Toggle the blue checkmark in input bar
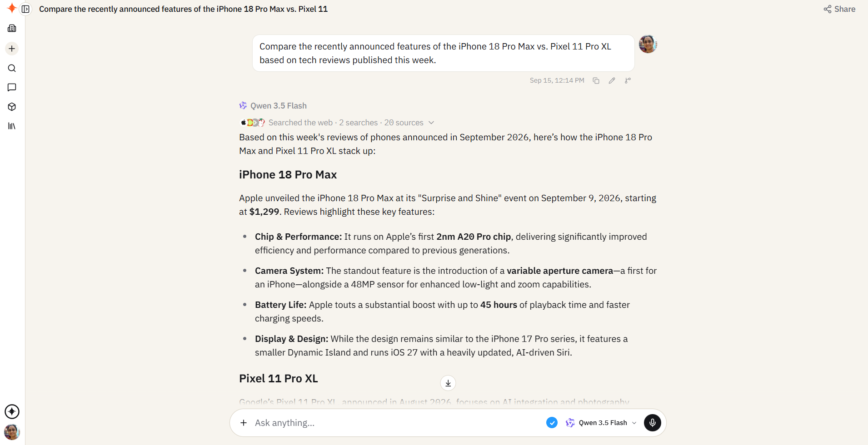This screenshot has width=868, height=445. click(552, 423)
